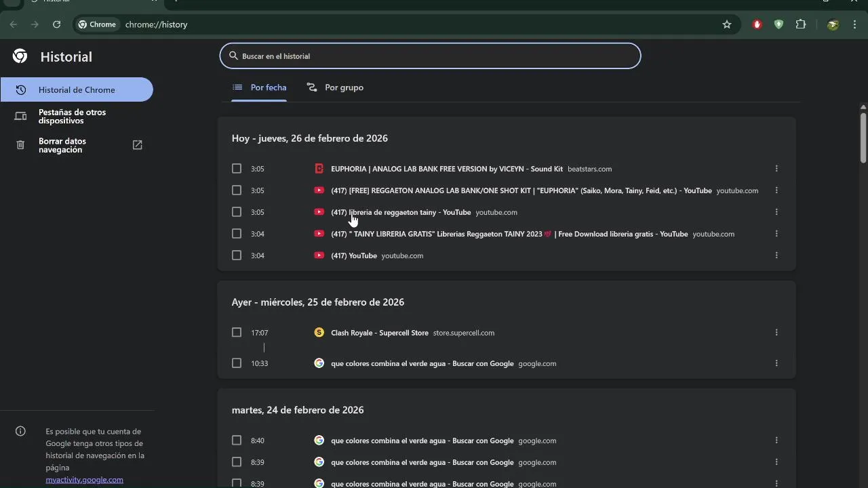Image resolution: width=868 pixels, height=488 pixels.
Task: Click the external link icon beside Borrar datos
Action: pyautogui.click(x=137, y=145)
